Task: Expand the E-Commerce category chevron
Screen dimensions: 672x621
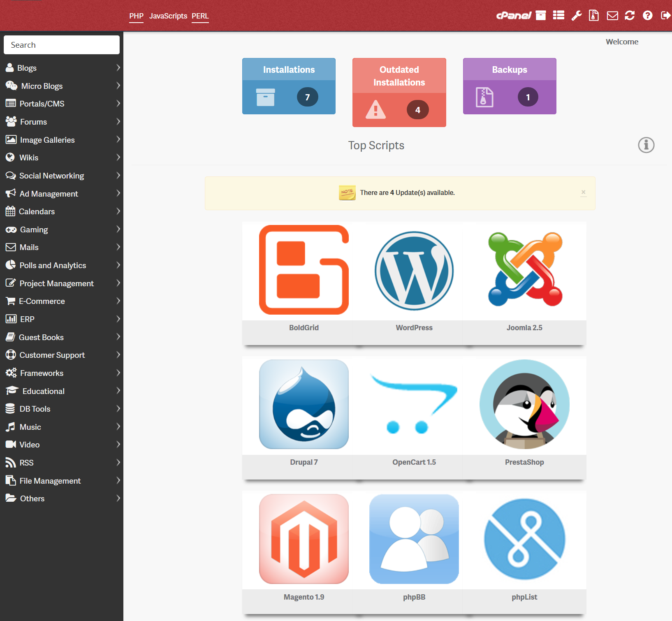Action: point(118,301)
